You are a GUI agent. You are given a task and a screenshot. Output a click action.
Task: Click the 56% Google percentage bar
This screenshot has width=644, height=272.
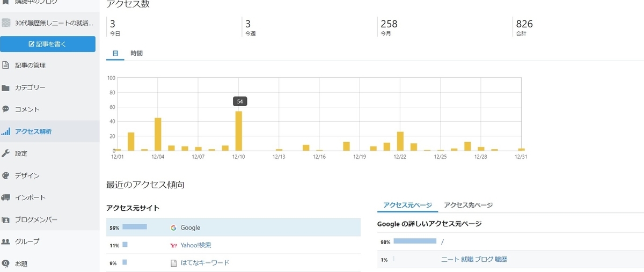135,227
